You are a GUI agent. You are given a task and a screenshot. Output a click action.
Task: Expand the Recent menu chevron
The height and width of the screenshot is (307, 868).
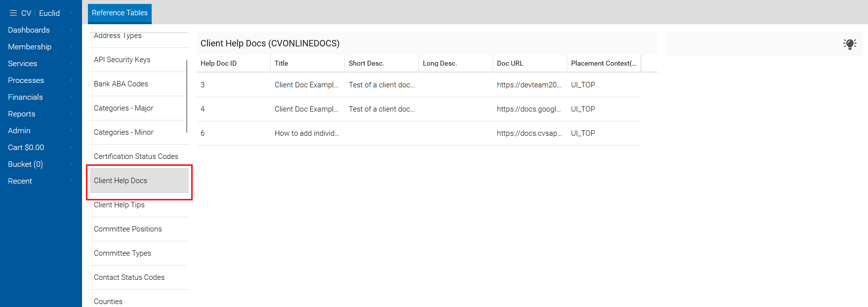[71, 181]
